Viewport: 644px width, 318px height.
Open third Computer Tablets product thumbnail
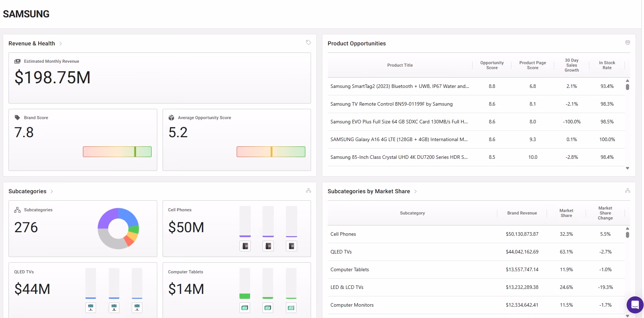click(x=291, y=308)
